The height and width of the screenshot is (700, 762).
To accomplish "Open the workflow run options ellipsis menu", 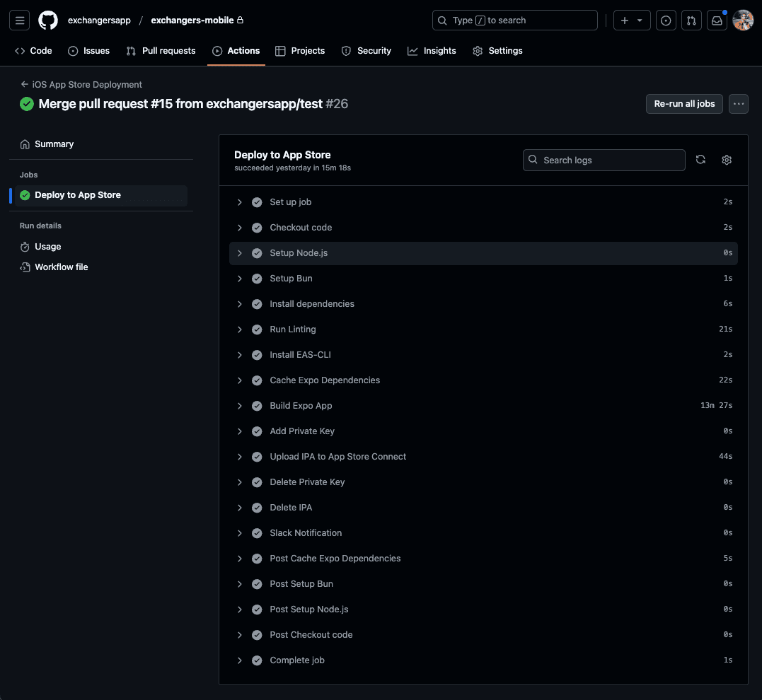I will 738,104.
